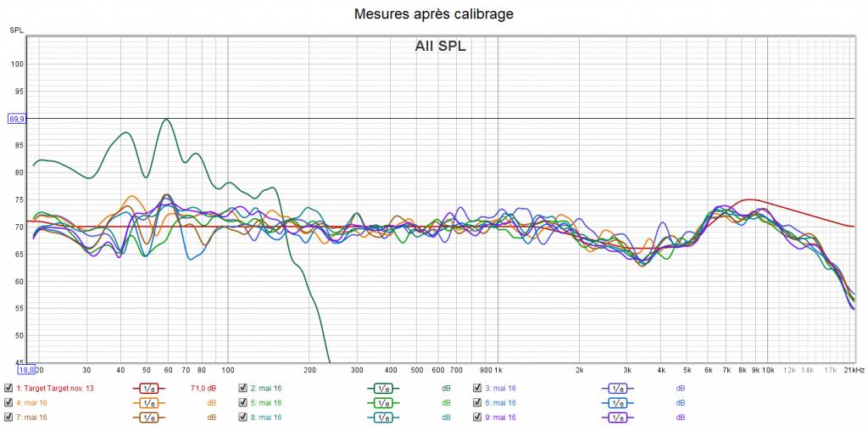This screenshot has width=868, height=426.
Task: Click the orange 1/6 smoothing icon for trace 4
Action: [147, 403]
